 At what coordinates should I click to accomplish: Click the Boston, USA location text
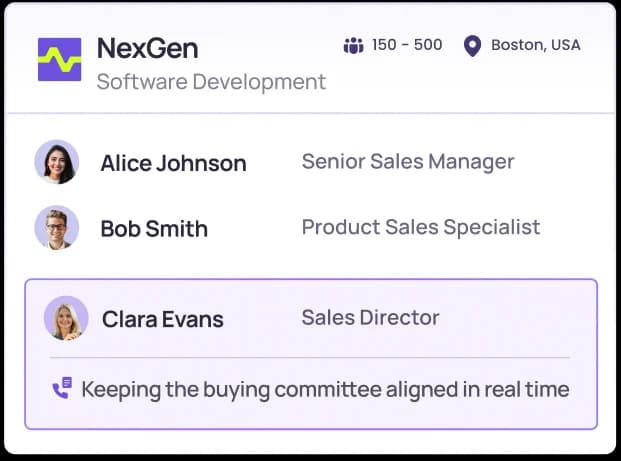[536, 45]
